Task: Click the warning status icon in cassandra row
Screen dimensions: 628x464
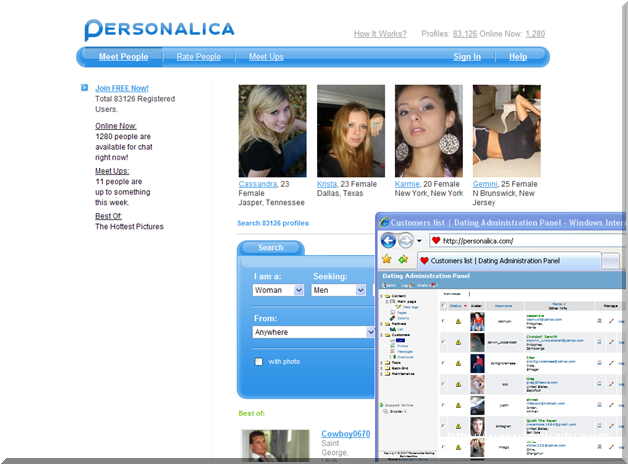Action: [x=459, y=321]
